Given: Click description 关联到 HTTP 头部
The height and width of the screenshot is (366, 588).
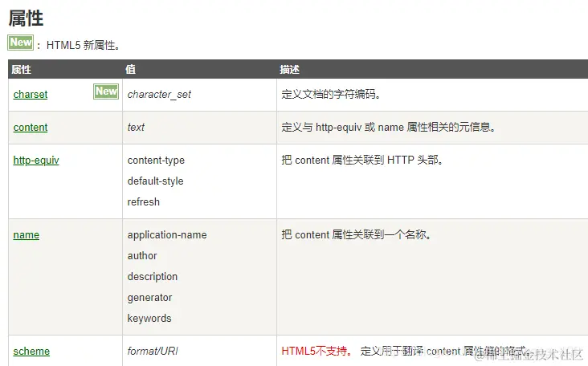Looking at the screenshot, I should pyautogui.click(x=362, y=161).
